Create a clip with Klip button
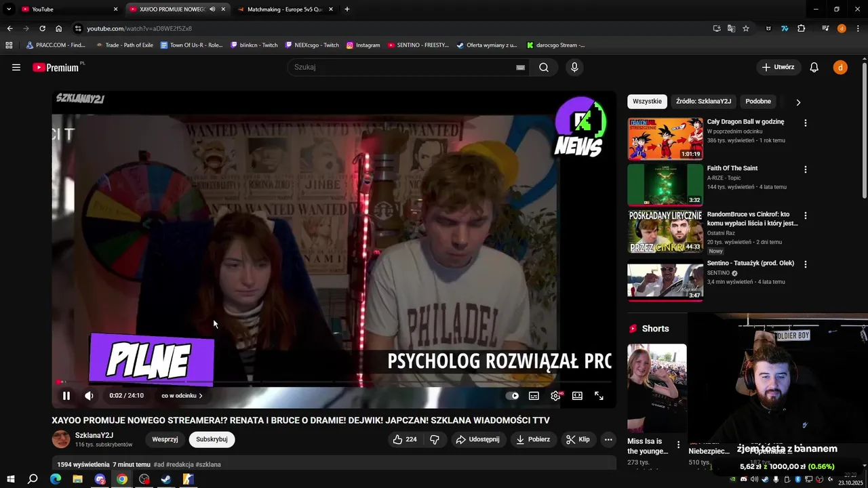Image resolution: width=868 pixels, height=488 pixels. 578,439
